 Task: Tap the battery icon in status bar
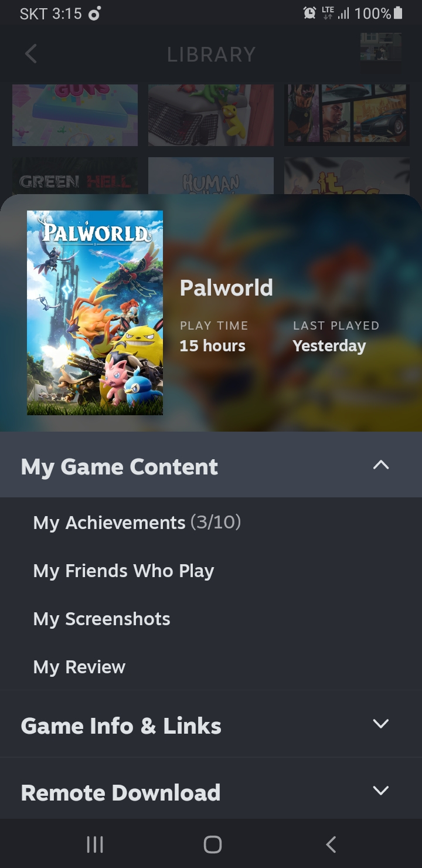tap(399, 13)
